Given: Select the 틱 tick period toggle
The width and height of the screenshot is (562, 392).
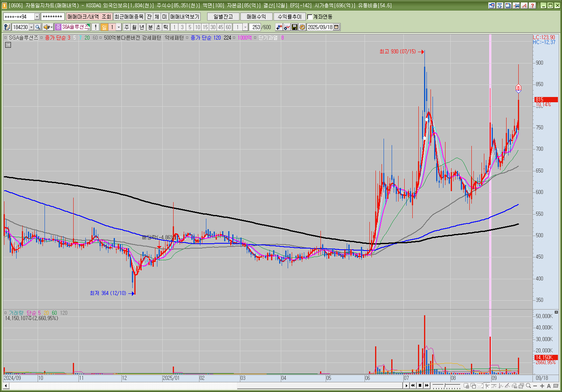Looking at the screenshot, I should (x=166, y=27).
